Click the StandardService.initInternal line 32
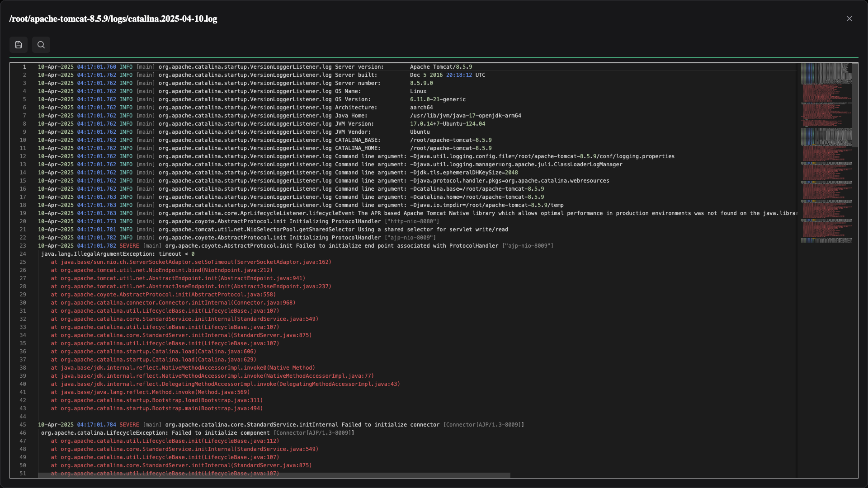 tap(184, 319)
